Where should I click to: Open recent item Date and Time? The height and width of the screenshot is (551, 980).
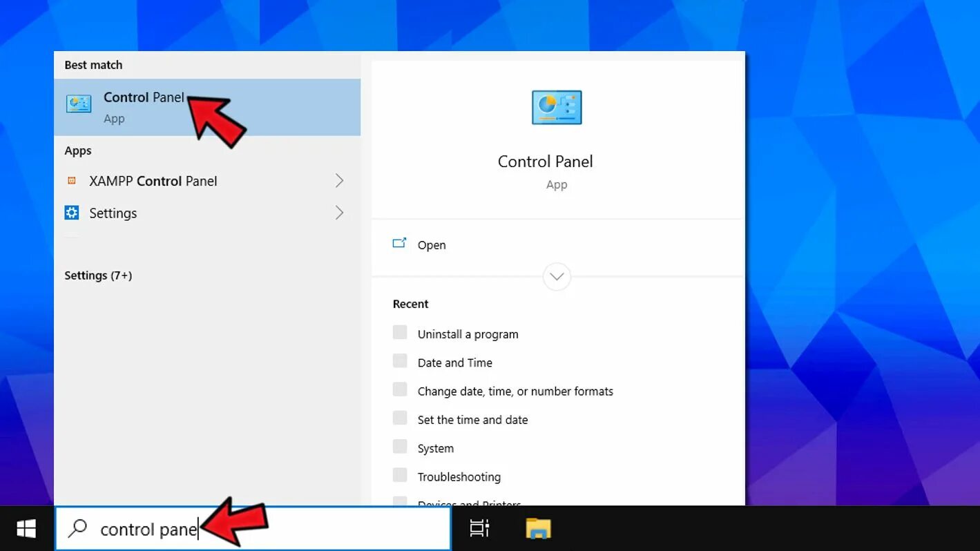pos(455,362)
